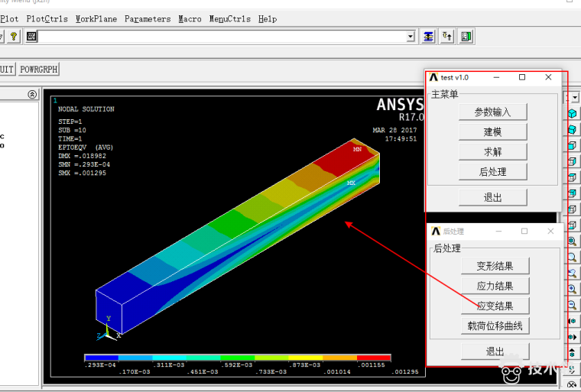Select the Right View cube icon
The width and height of the screenshot is (581, 392).
point(572,161)
